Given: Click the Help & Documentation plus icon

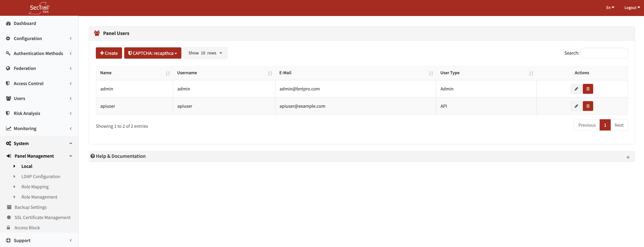Looking at the screenshot, I should (628, 157).
